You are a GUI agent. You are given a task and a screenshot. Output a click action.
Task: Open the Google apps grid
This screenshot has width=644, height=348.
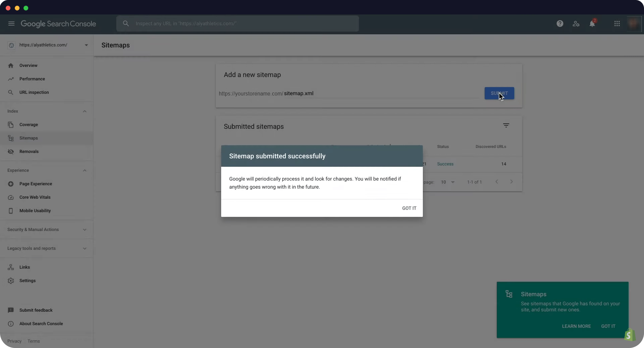click(x=617, y=24)
